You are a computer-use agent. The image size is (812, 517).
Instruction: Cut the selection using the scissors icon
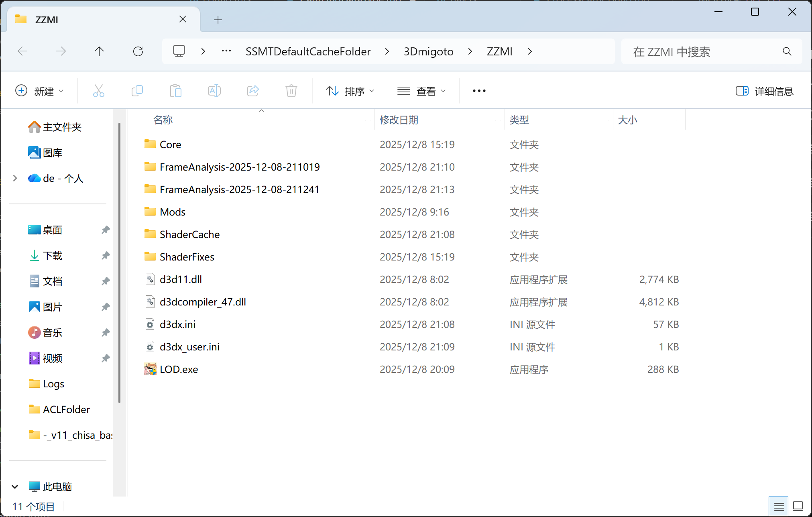[99, 91]
